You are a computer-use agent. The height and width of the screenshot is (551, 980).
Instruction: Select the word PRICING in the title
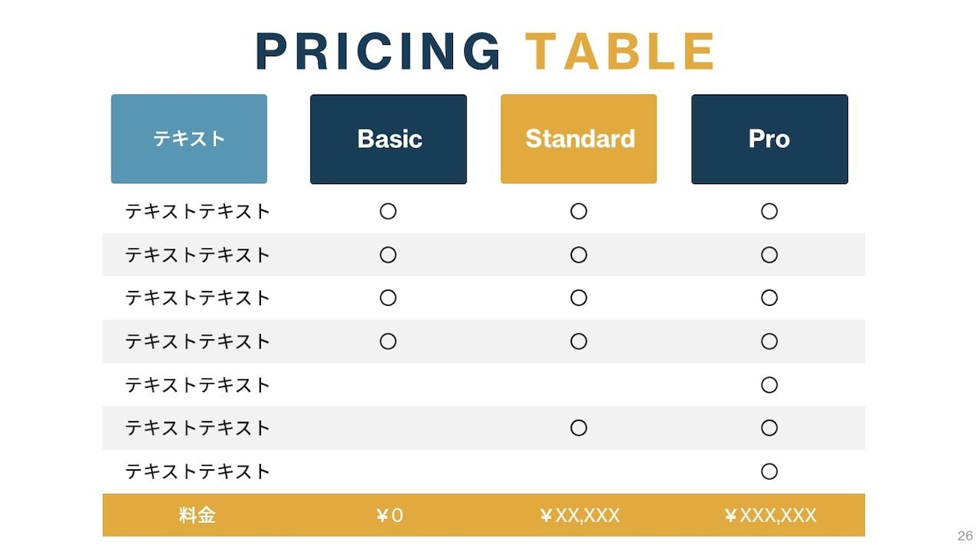pos(378,51)
